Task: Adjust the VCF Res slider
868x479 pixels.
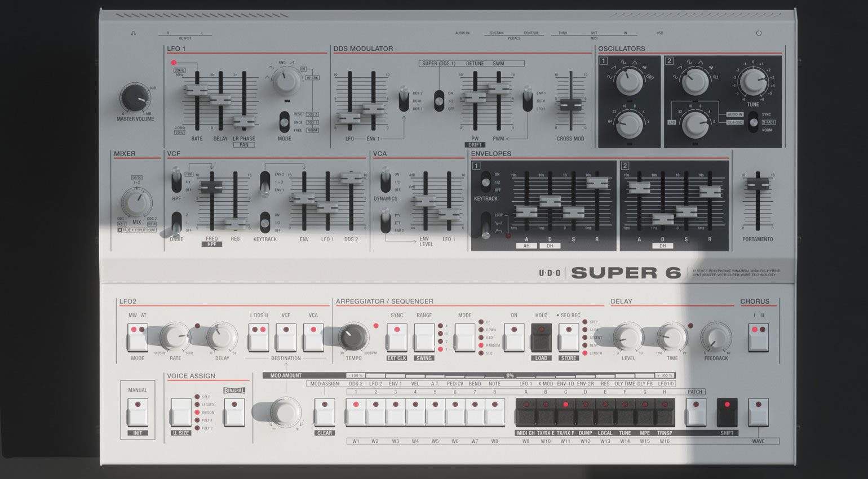Action: 235,223
